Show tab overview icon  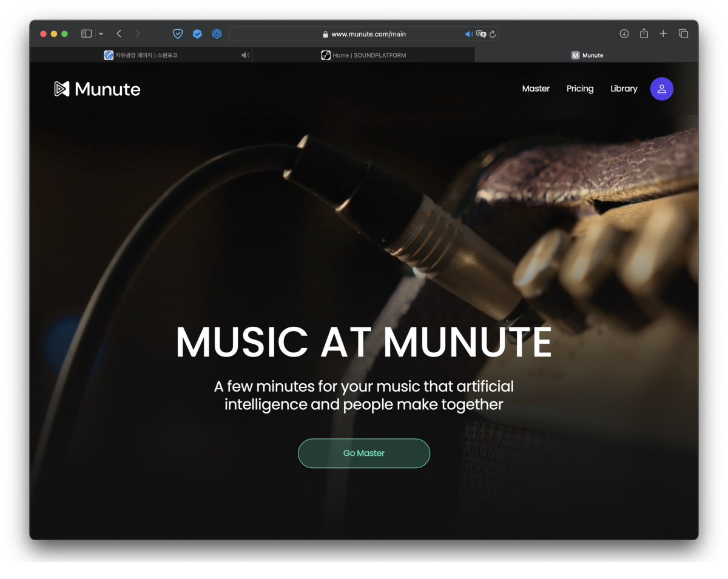(x=683, y=34)
